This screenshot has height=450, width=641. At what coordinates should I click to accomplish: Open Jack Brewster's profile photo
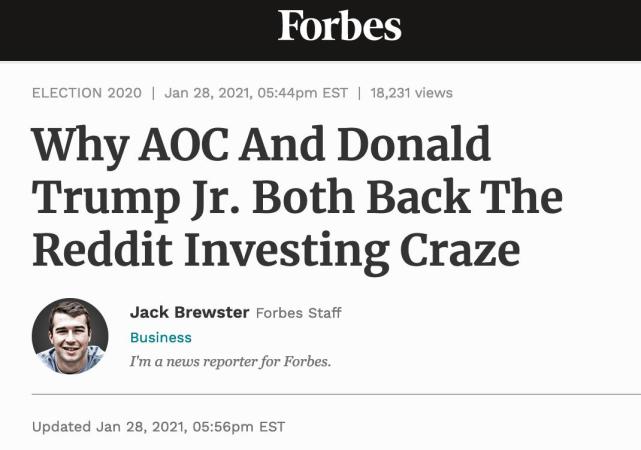coord(70,336)
